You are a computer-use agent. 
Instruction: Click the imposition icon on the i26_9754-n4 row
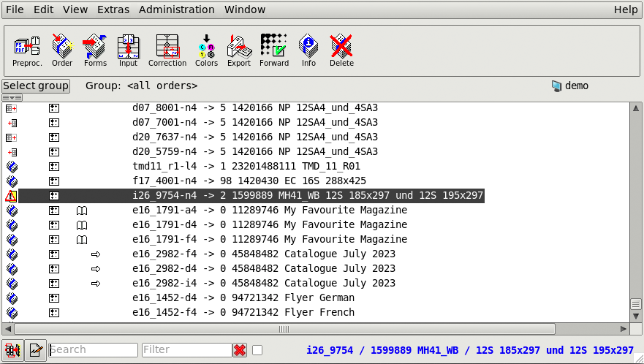[54, 196]
